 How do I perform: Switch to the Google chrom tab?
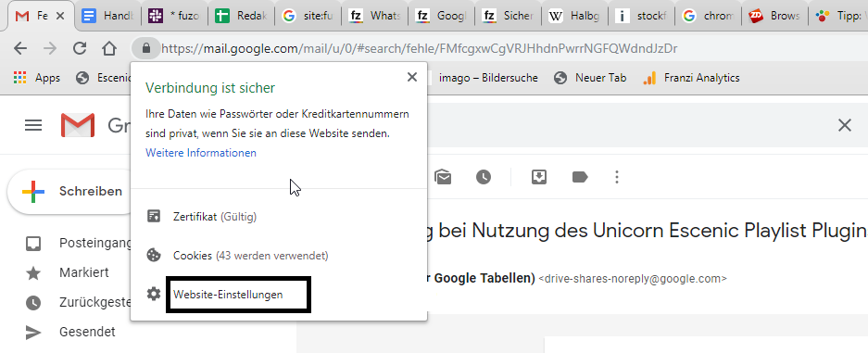[708, 16]
